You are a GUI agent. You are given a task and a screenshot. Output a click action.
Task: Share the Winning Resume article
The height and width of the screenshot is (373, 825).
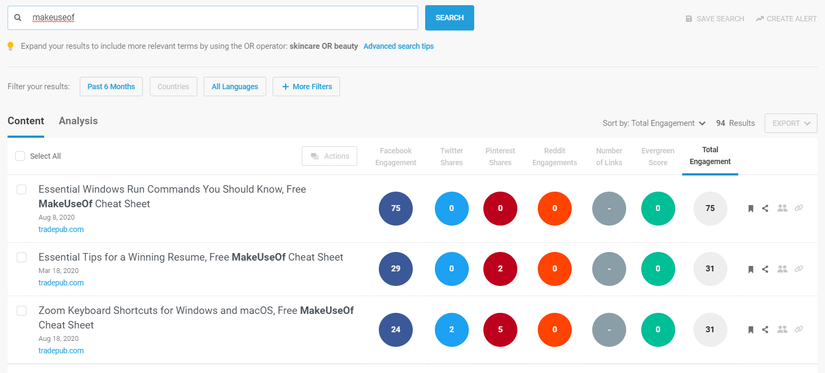[x=765, y=269]
